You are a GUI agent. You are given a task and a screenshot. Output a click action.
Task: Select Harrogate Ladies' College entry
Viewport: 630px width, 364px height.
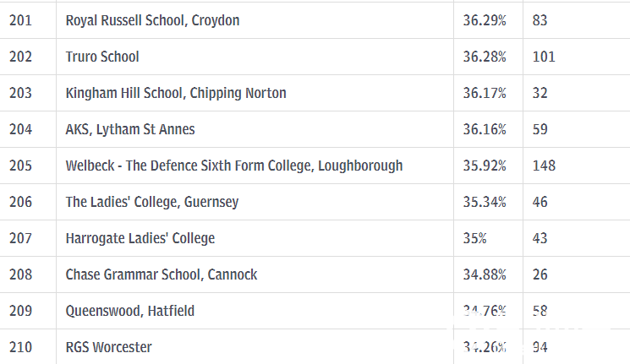point(140,238)
